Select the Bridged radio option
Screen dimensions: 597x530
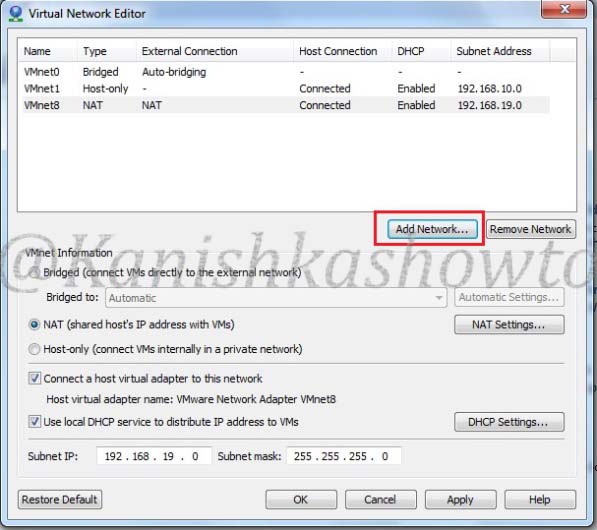(x=34, y=273)
